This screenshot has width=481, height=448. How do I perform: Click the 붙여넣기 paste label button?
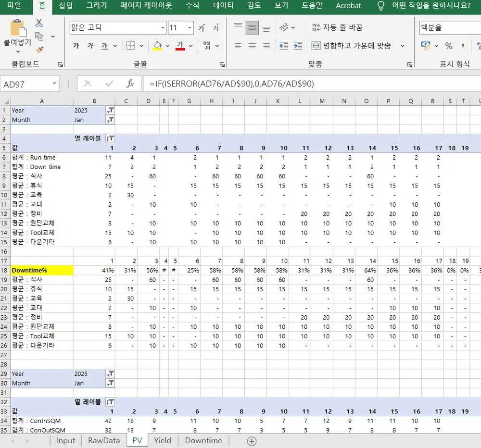tap(17, 42)
